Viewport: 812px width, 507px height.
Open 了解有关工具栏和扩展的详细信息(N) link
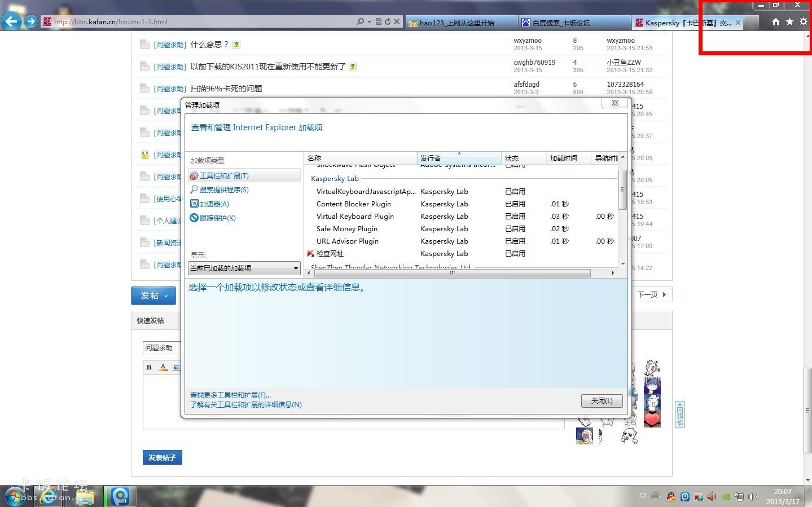pos(246,405)
